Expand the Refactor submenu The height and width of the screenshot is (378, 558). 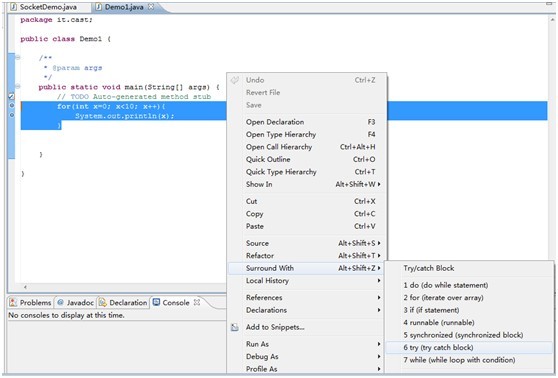[x=307, y=256]
